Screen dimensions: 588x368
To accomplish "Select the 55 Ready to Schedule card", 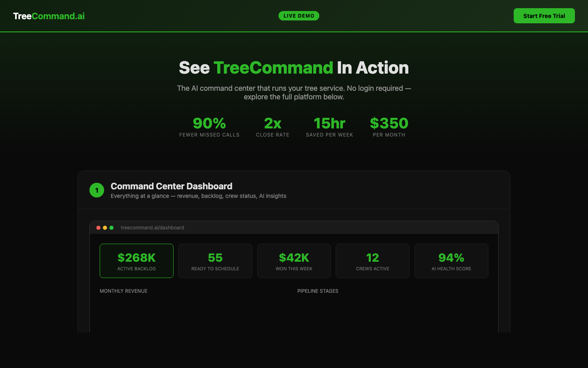I will coord(215,261).
